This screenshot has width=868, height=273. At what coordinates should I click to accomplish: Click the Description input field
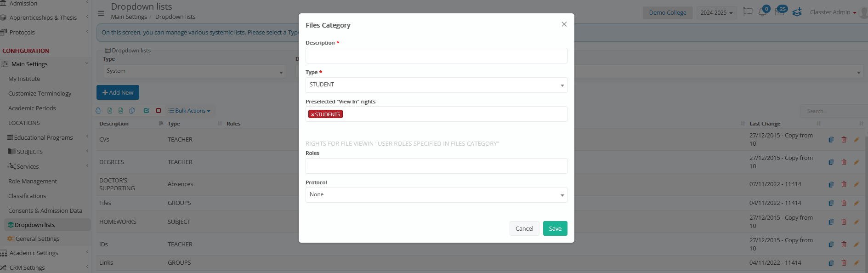pos(436,56)
